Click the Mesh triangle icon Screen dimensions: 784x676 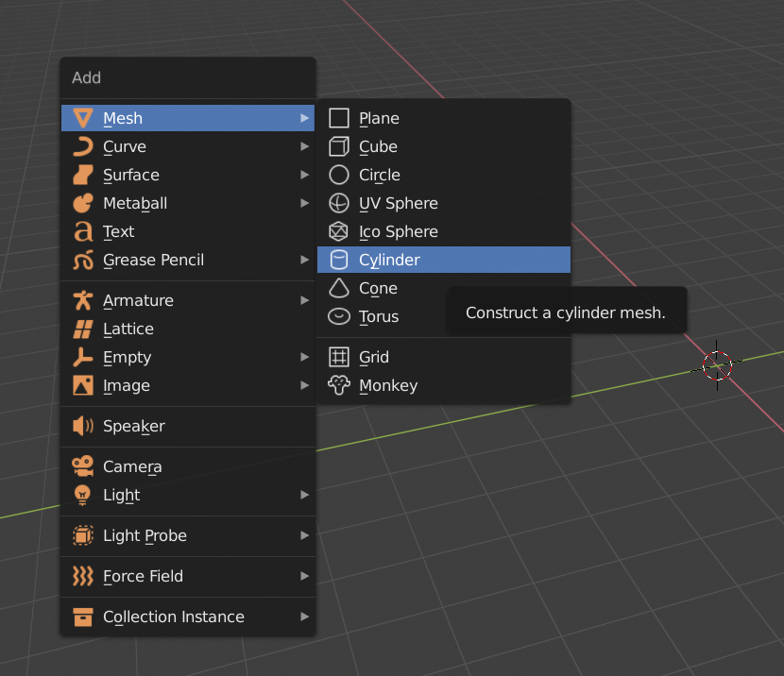tap(83, 118)
